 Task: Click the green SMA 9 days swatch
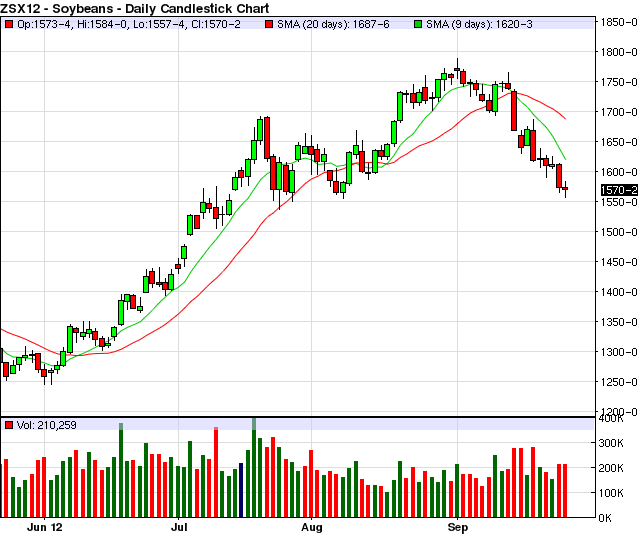click(x=418, y=24)
